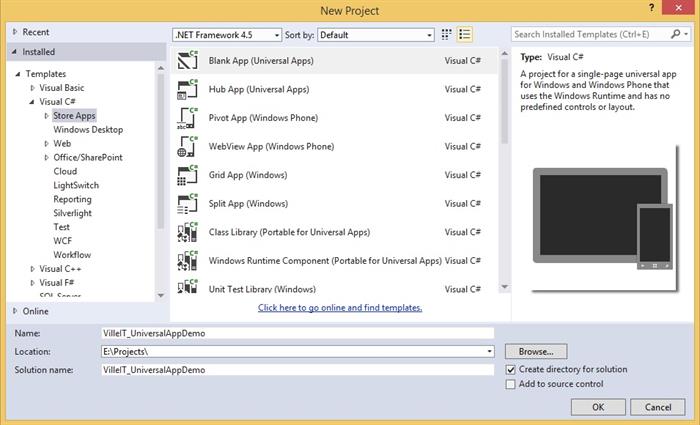Confirm with the OK button
The image size is (700, 425).
tap(598, 407)
